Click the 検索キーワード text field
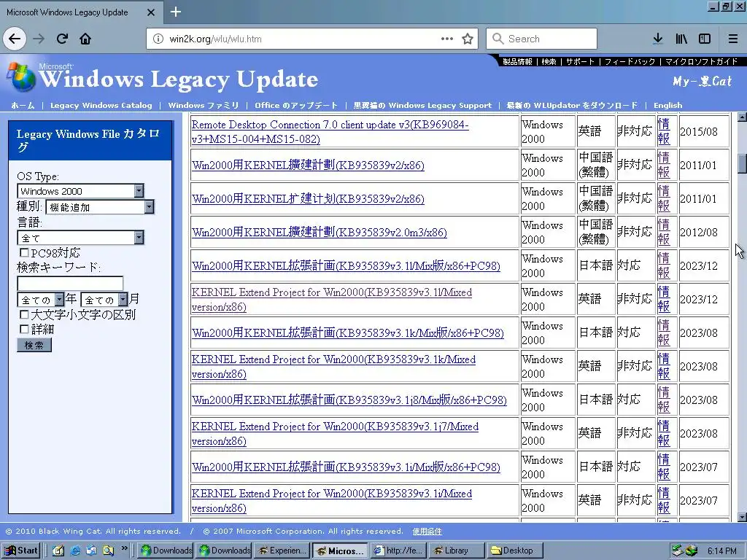 70,284
